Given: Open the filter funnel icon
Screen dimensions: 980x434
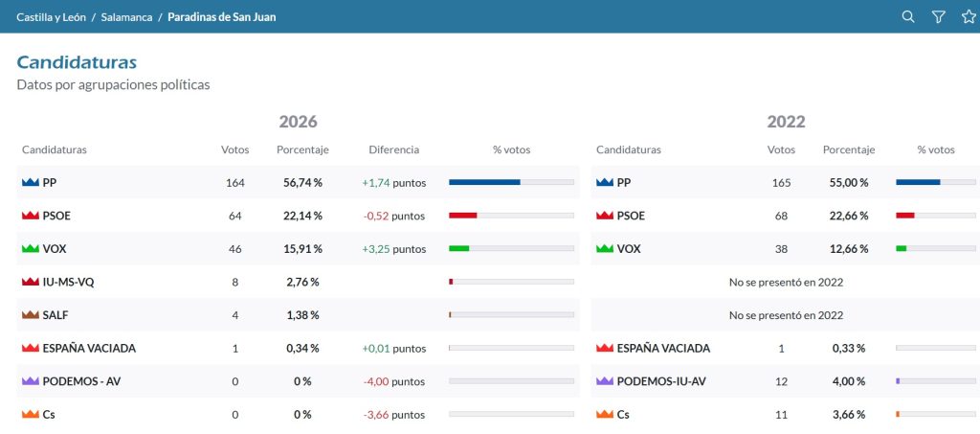Looking at the screenshot, I should (x=938, y=17).
